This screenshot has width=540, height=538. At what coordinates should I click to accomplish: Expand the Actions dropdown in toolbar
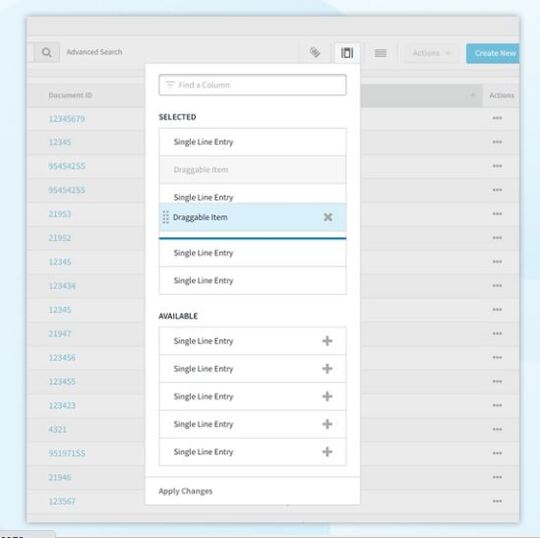tap(431, 53)
